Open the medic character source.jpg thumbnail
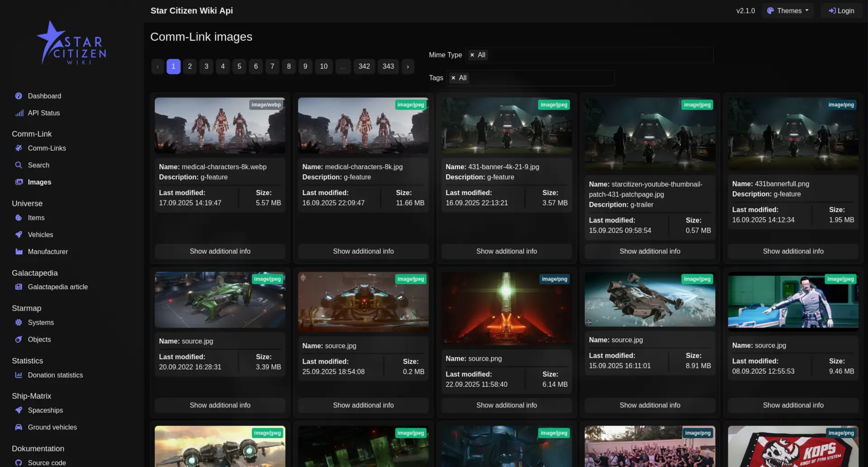868x467 pixels. click(793, 302)
